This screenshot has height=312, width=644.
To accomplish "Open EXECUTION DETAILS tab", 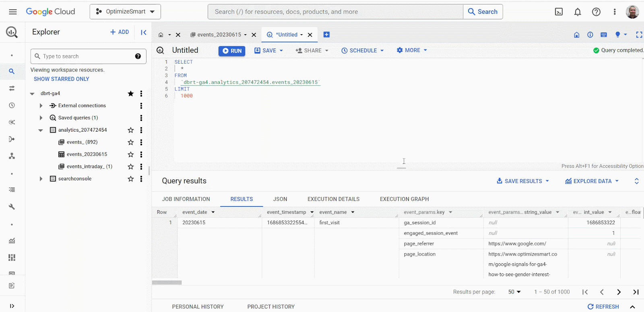I will [x=333, y=199].
